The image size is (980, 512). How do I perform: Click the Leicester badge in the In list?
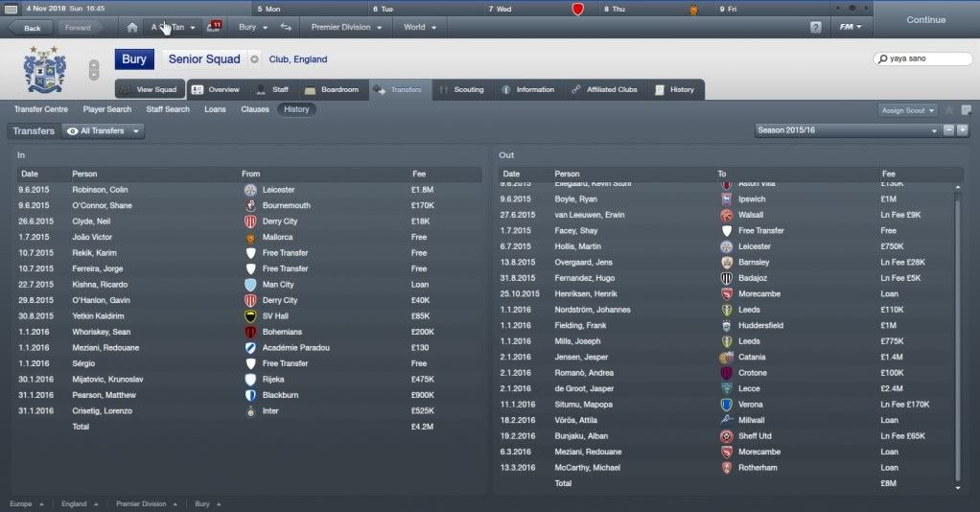click(x=250, y=190)
